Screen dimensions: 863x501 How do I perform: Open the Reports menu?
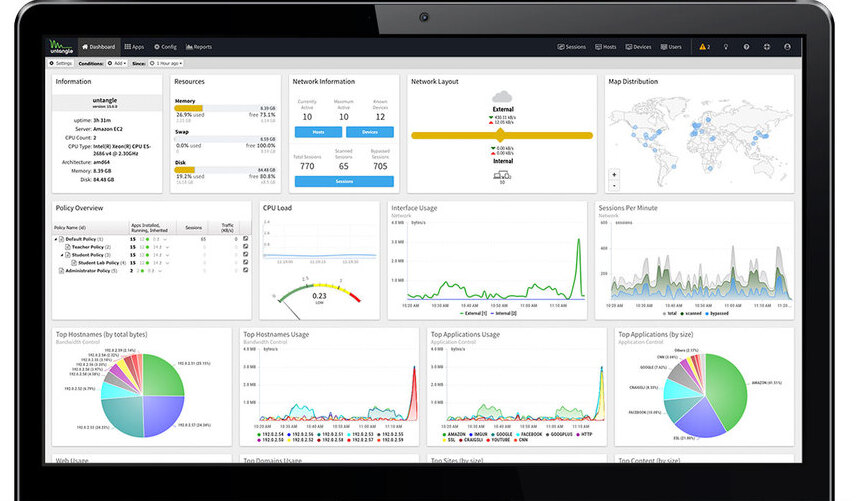coord(199,47)
